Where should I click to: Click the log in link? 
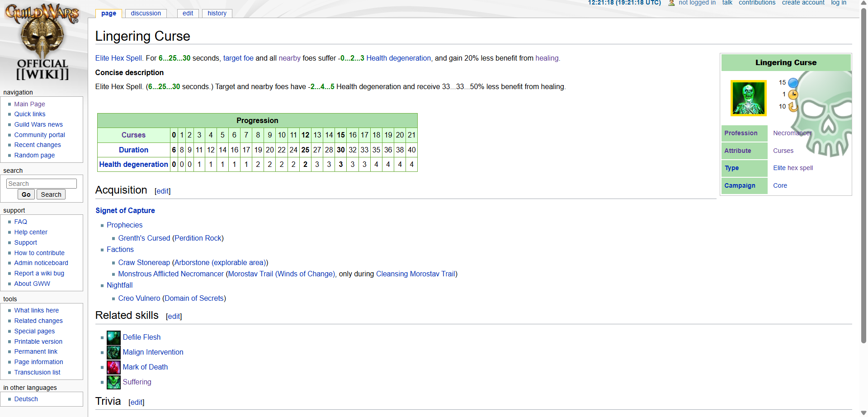839,3
